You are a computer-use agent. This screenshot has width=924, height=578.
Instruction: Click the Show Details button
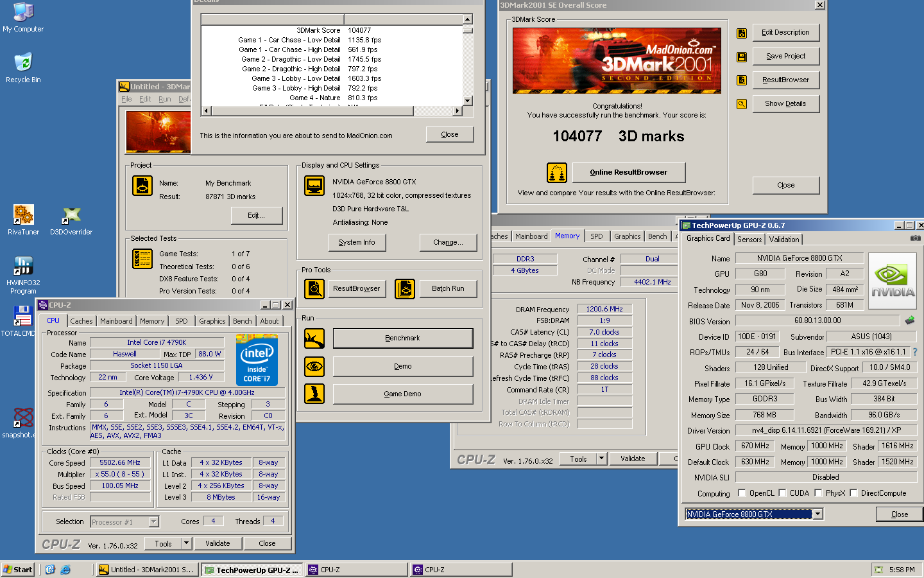tap(786, 103)
